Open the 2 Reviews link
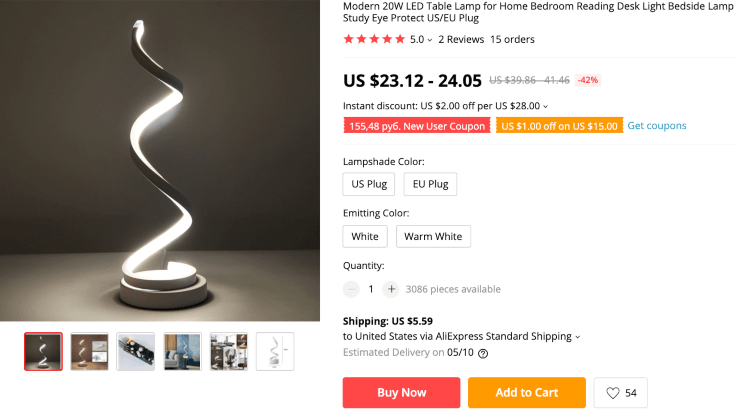Image resolution: width=750 pixels, height=411 pixels. coord(460,40)
